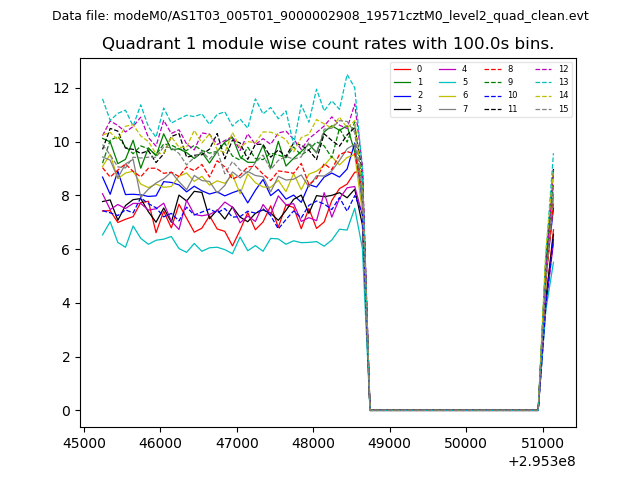The height and width of the screenshot is (480, 640).
Task: Click the gray solid legend line for module 7
Action: point(447,108)
